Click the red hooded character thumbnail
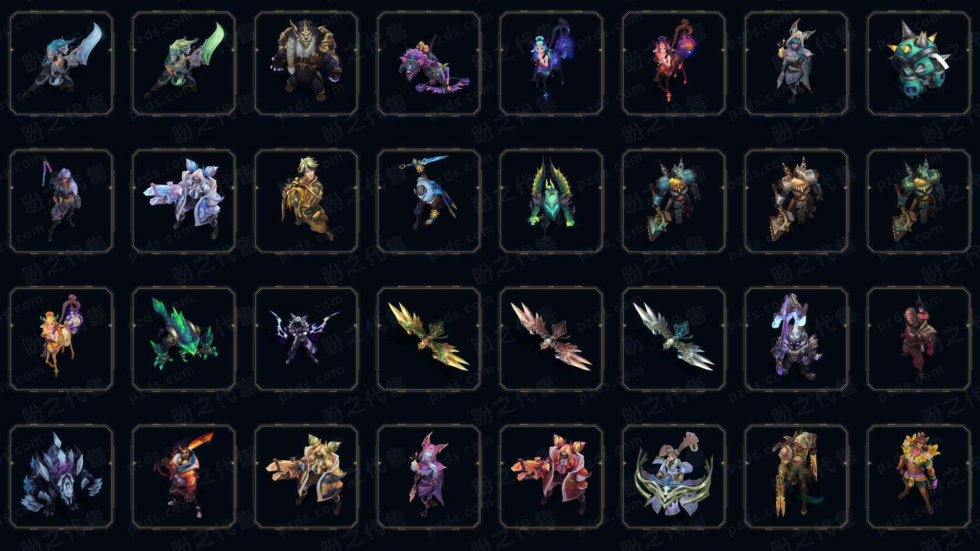The width and height of the screenshot is (980, 551). coord(919,339)
